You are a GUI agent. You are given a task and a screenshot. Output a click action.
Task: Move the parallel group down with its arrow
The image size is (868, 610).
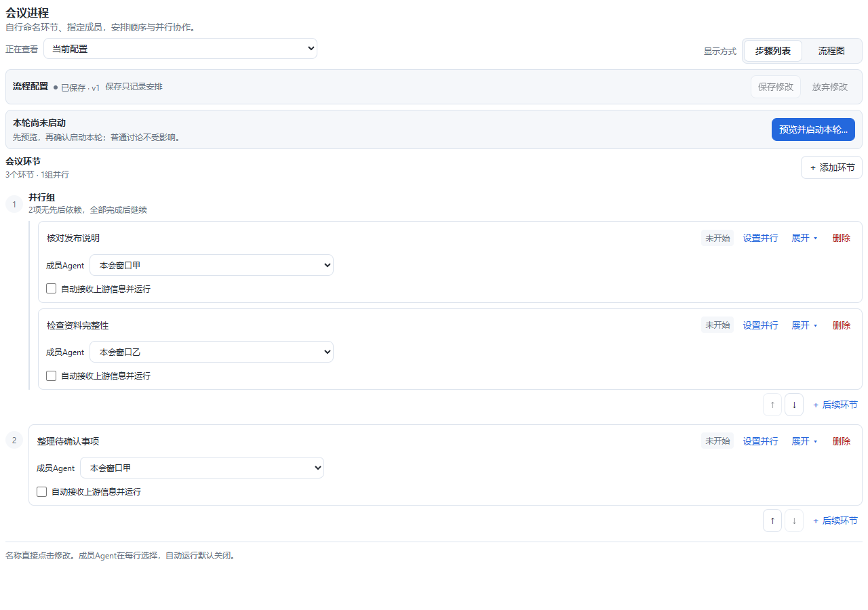(x=794, y=405)
